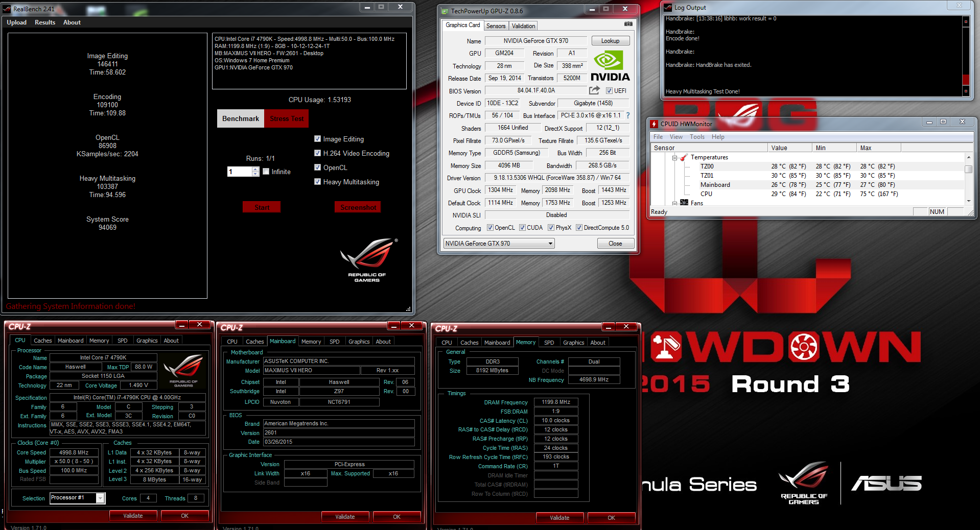Click the BIOS share/export icon in GPU-Z
980x530 pixels.
tap(594, 90)
